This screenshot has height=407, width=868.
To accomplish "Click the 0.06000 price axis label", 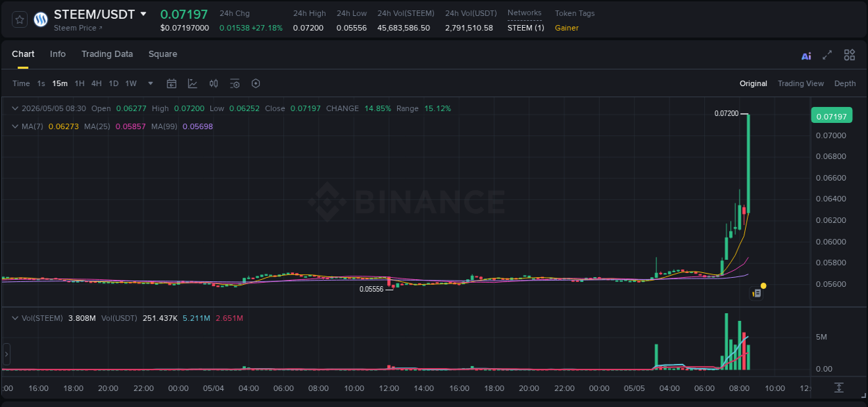I will (x=831, y=242).
